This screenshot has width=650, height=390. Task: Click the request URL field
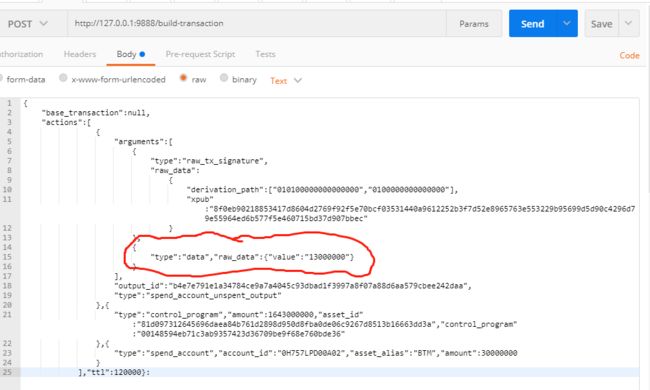pos(257,24)
